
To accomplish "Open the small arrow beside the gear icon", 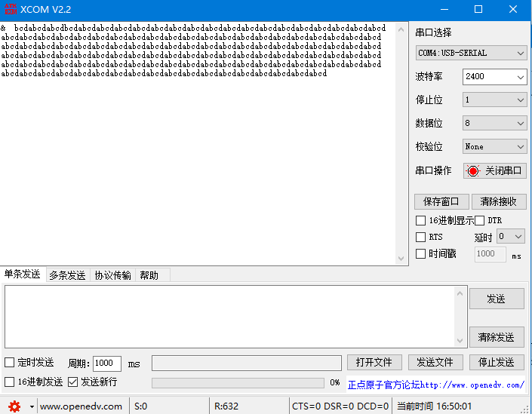I will pos(32,406).
